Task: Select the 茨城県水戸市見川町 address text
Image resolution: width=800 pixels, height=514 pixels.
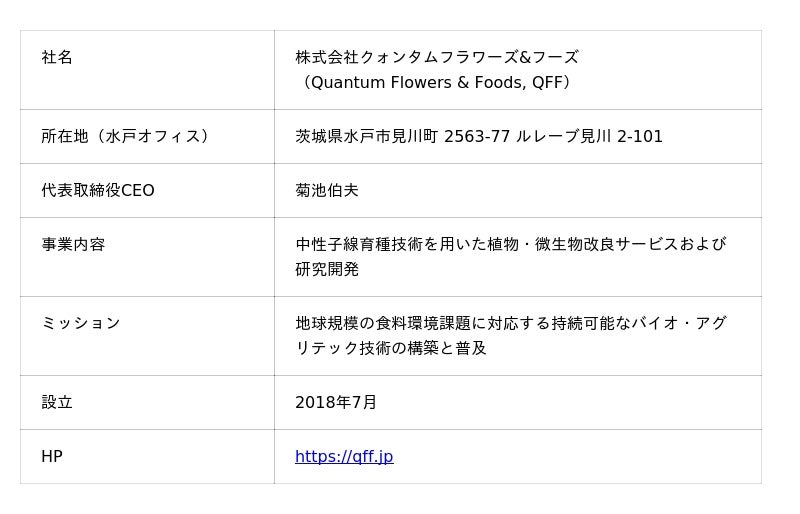Action: coord(366,137)
